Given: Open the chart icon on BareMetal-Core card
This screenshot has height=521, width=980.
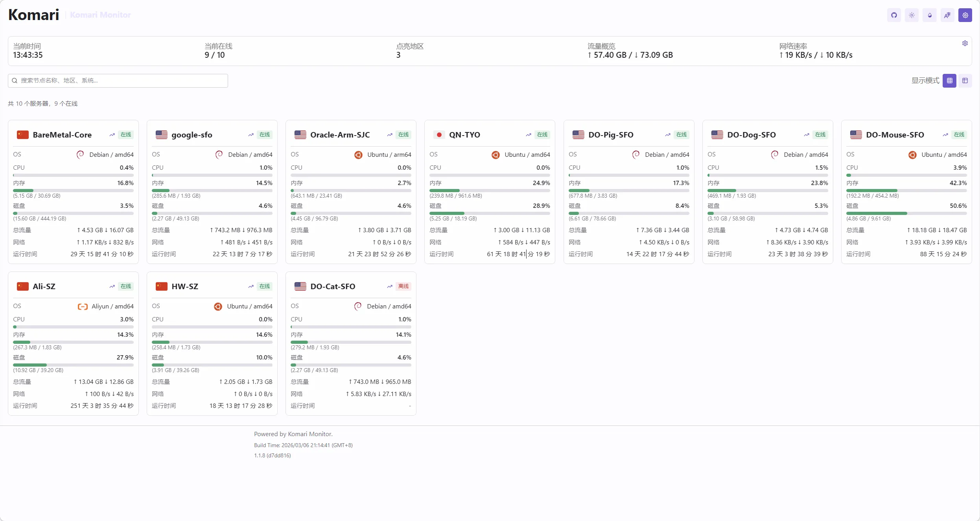Looking at the screenshot, I should coord(112,135).
